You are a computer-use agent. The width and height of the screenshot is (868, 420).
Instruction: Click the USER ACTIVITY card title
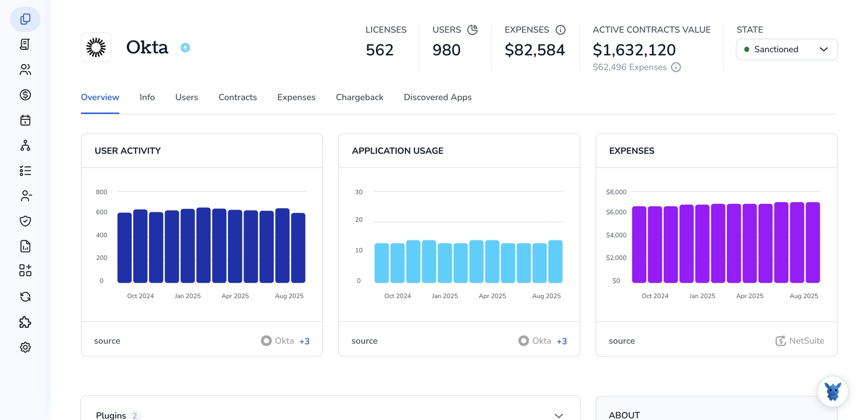(x=127, y=151)
